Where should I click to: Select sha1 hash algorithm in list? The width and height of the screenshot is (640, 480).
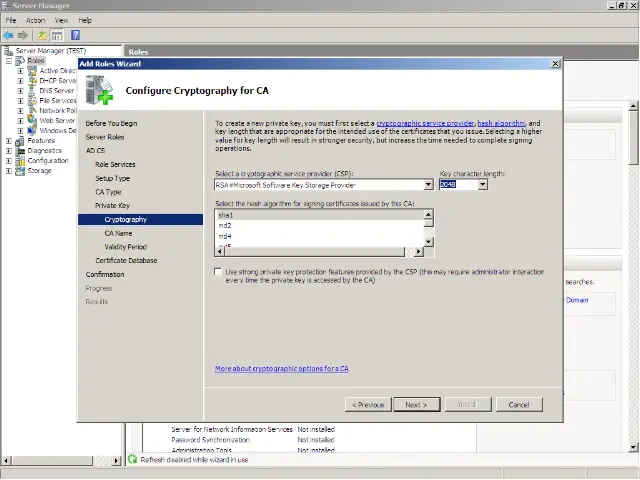tap(226, 215)
